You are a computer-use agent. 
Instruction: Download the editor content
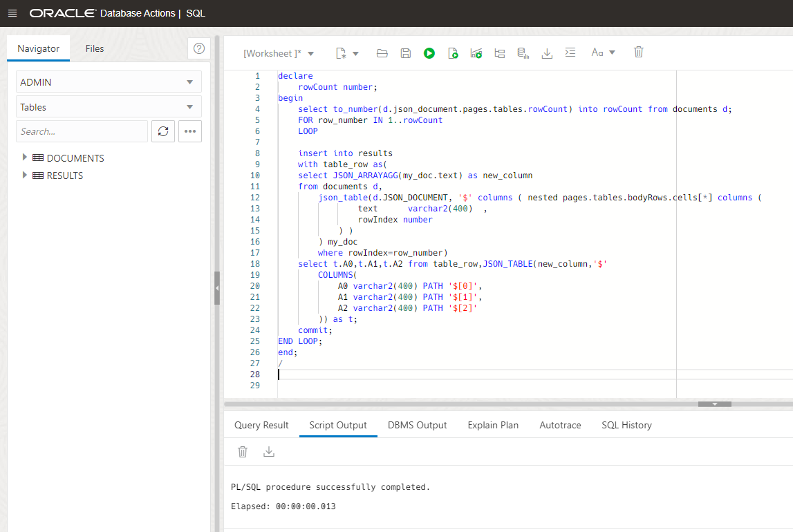(547, 53)
